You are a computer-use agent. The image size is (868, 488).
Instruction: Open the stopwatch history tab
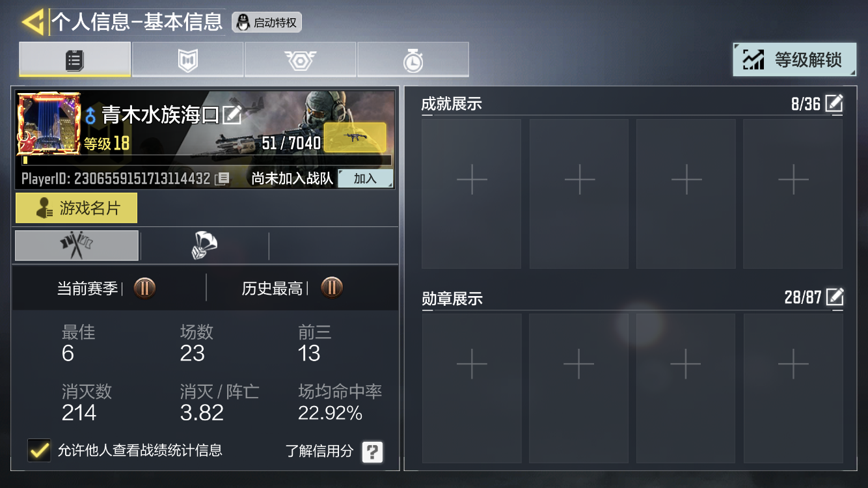click(x=413, y=60)
